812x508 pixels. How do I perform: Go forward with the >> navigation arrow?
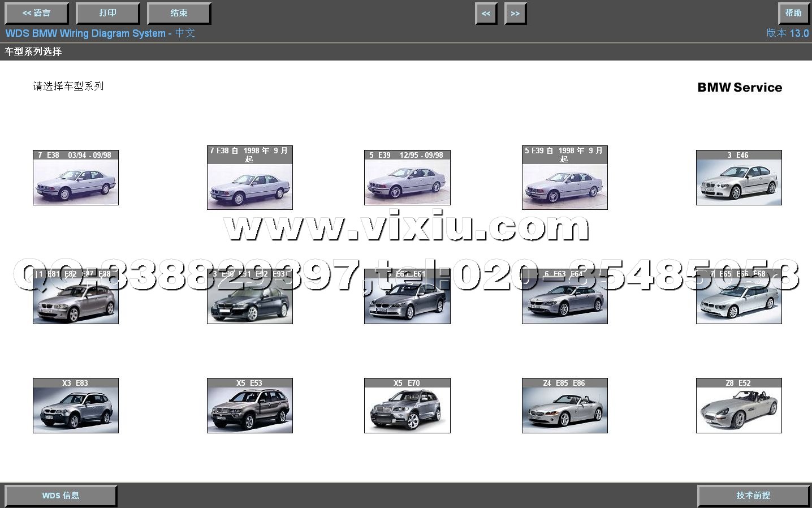pos(515,14)
